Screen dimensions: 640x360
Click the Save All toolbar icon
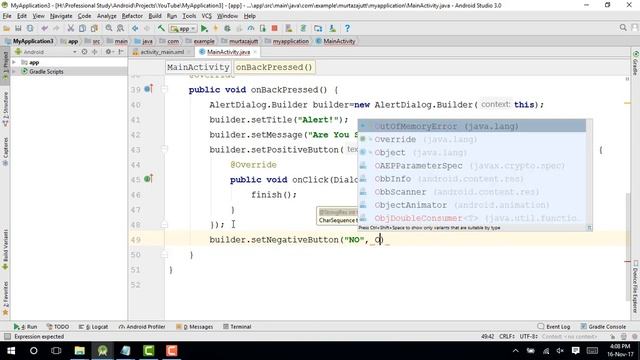pos(18,28)
